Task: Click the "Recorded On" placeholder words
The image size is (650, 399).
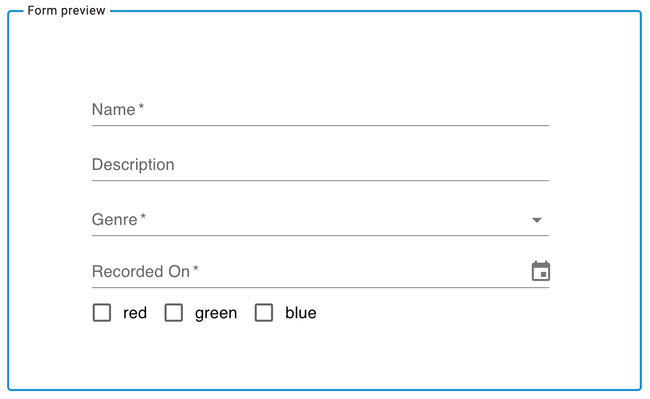Action: 141,271
